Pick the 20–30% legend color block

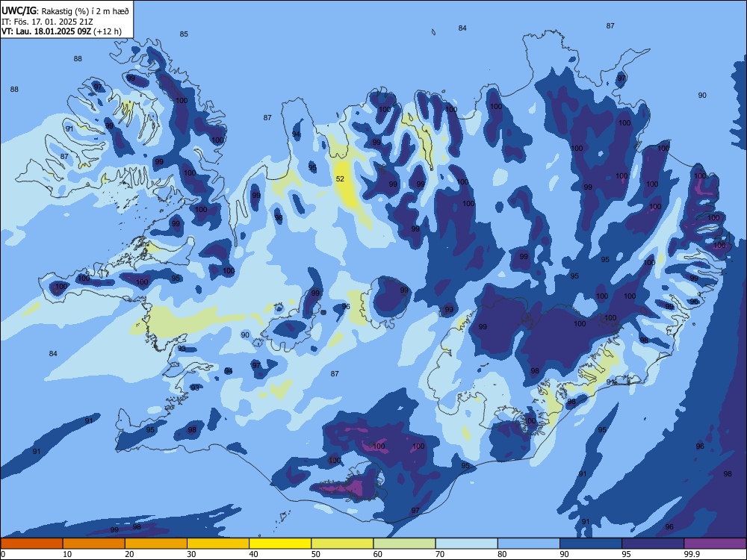[x=156, y=544]
